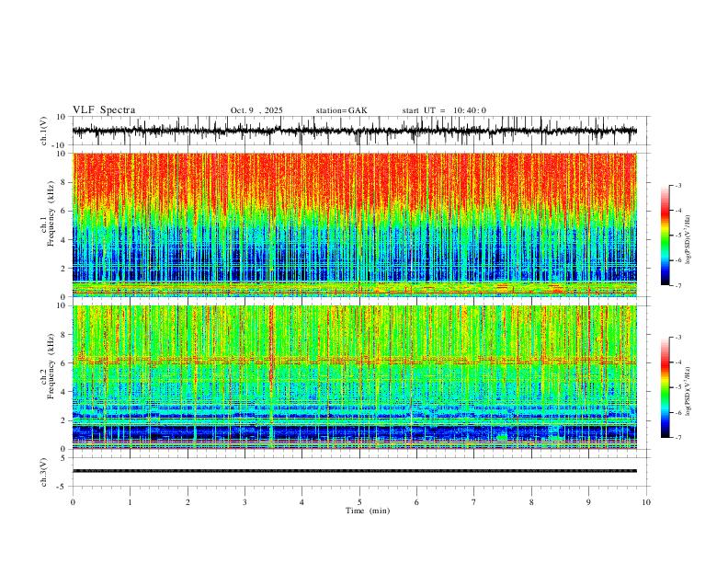The height and width of the screenshot is (563, 728).
Task: Click tick label "9" on the time axis
Action: pyautogui.click(x=588, y=502)
